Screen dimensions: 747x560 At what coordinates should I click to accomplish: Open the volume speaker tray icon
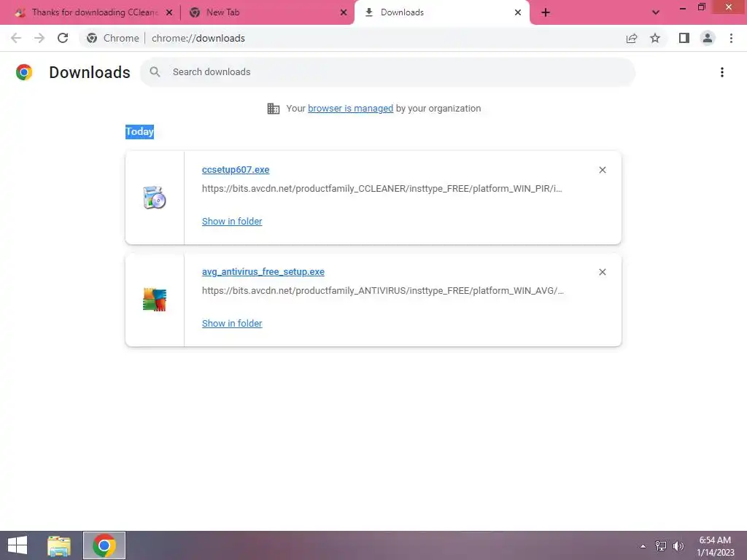678,545
